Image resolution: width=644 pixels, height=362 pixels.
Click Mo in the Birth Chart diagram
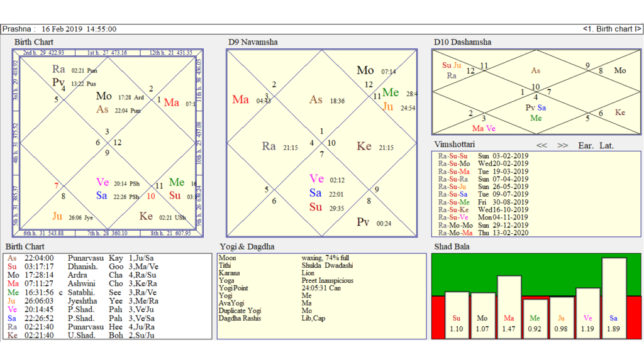[104, 96]
